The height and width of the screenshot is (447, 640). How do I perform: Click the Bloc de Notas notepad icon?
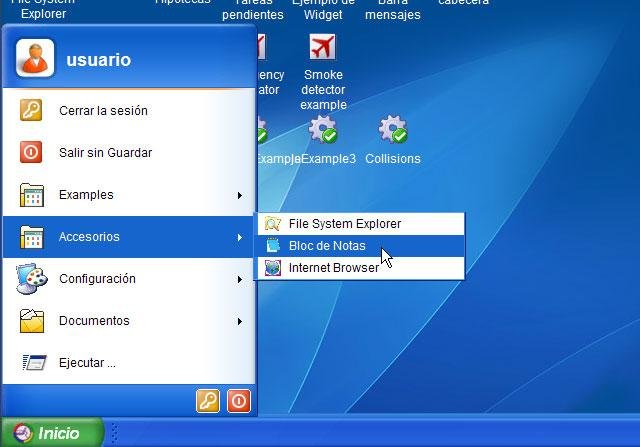273,245
